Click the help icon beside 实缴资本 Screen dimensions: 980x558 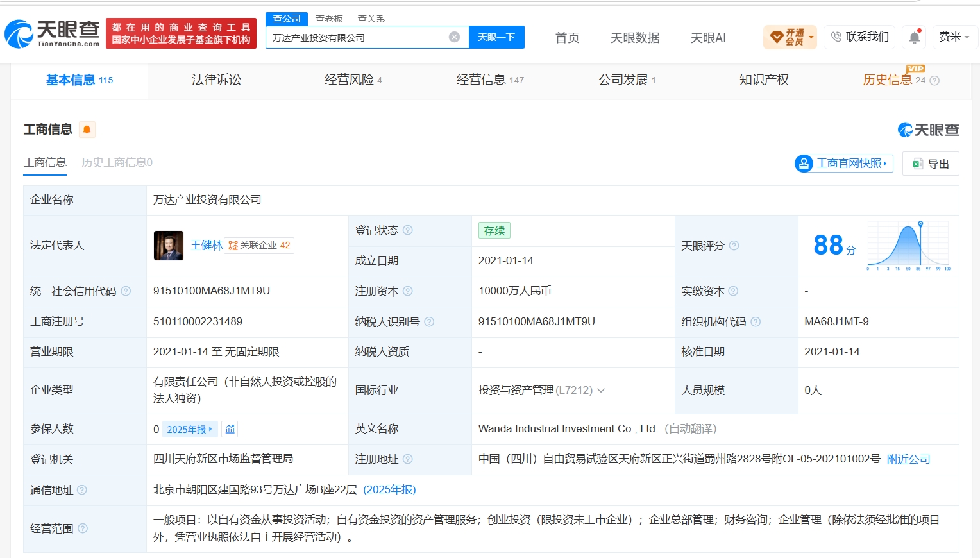coord(734,291)
